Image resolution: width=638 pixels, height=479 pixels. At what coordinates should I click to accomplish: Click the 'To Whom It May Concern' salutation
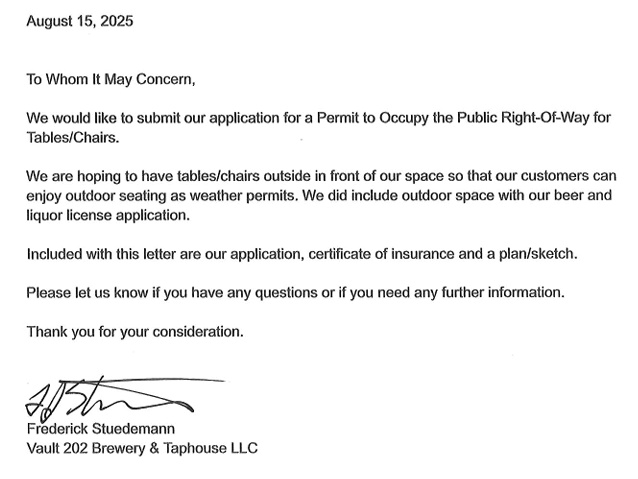[x=111, y=79]
